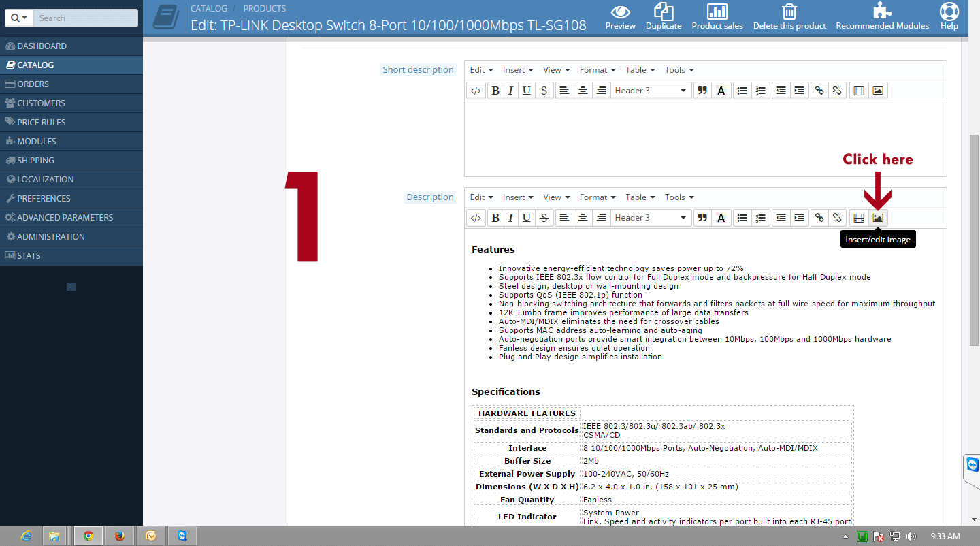Increase indent in Description toolbar
The width and height of the screenshot is (980, 546).
click(800, 218)
